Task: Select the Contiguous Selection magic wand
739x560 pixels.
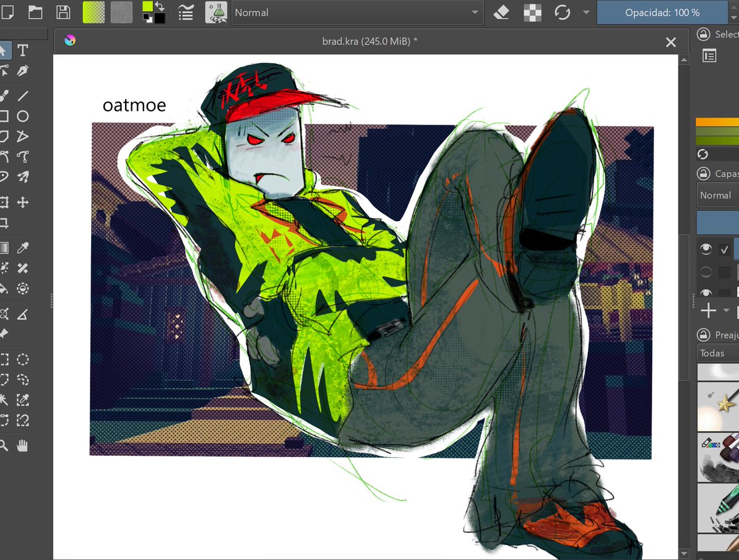Action: [3, 400]
